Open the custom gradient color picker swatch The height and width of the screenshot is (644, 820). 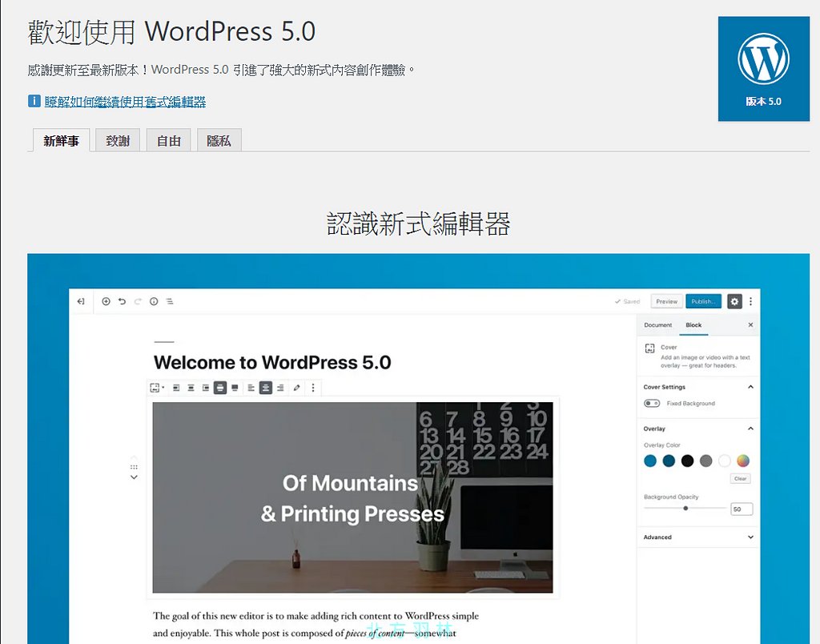pos(742,461)
